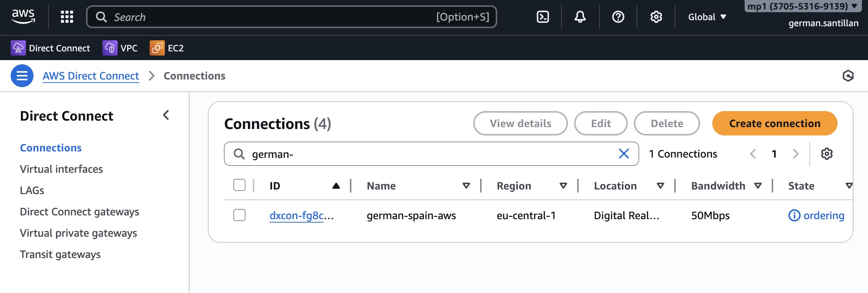The width and height of the screenshot is (868, 293).
Task: Collapse the Direct Connect sidebar
Action: coord(166,115)
